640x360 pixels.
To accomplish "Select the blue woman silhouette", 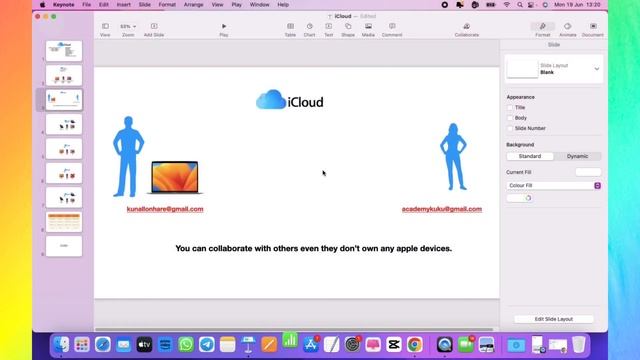I will tap(453, 157).
